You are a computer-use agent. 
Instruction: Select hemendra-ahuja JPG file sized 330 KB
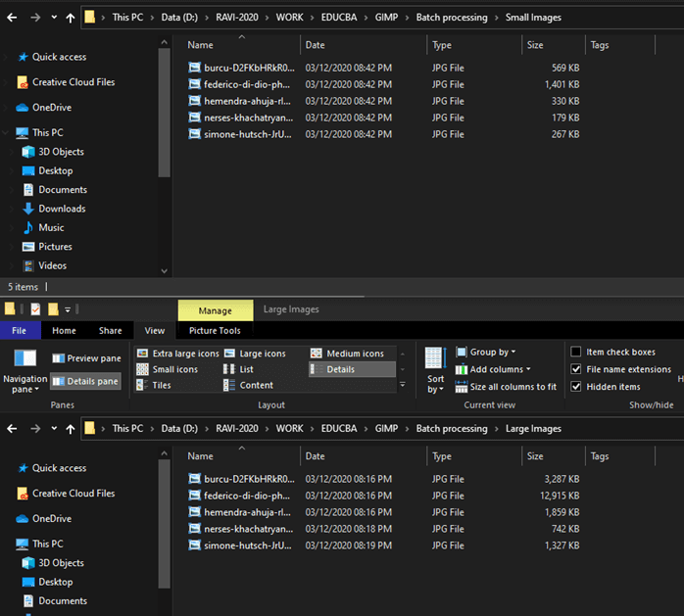[x=384, y=101]
